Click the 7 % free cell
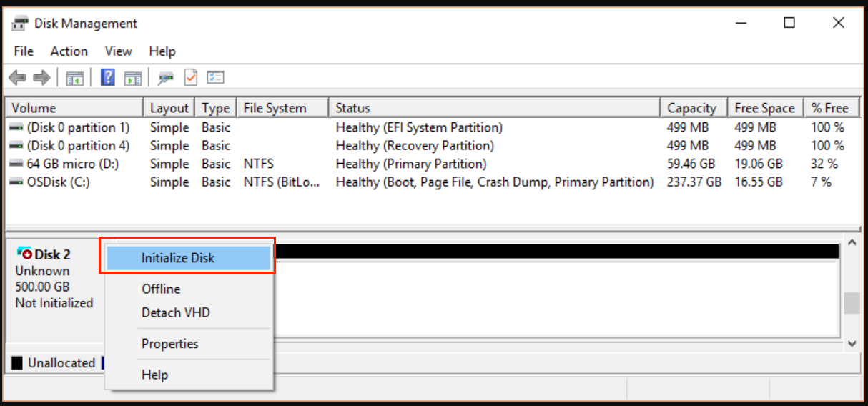Image resolution: width=868 pixels, height=406 pixels. [821, 182]
